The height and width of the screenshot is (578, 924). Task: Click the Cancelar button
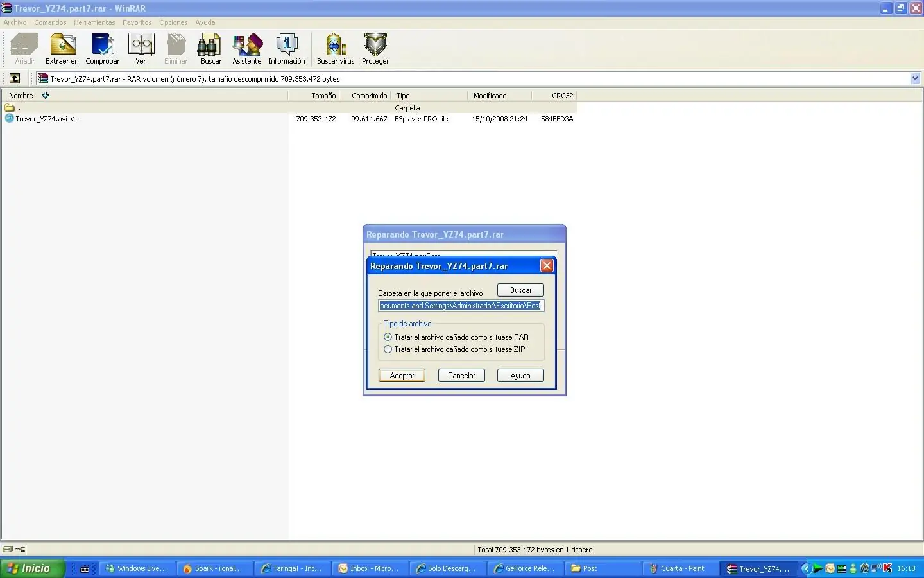(x=461, y=376)
